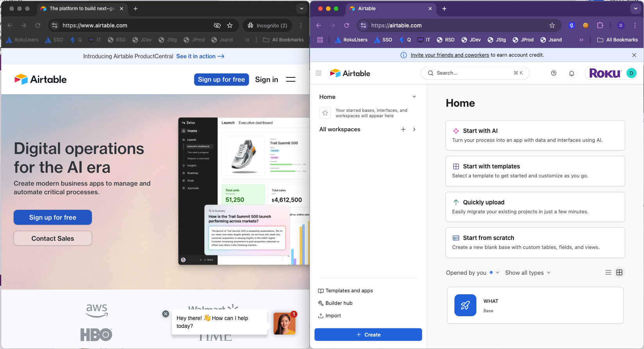Open Builder hub in sidebar

pos(335,303)
